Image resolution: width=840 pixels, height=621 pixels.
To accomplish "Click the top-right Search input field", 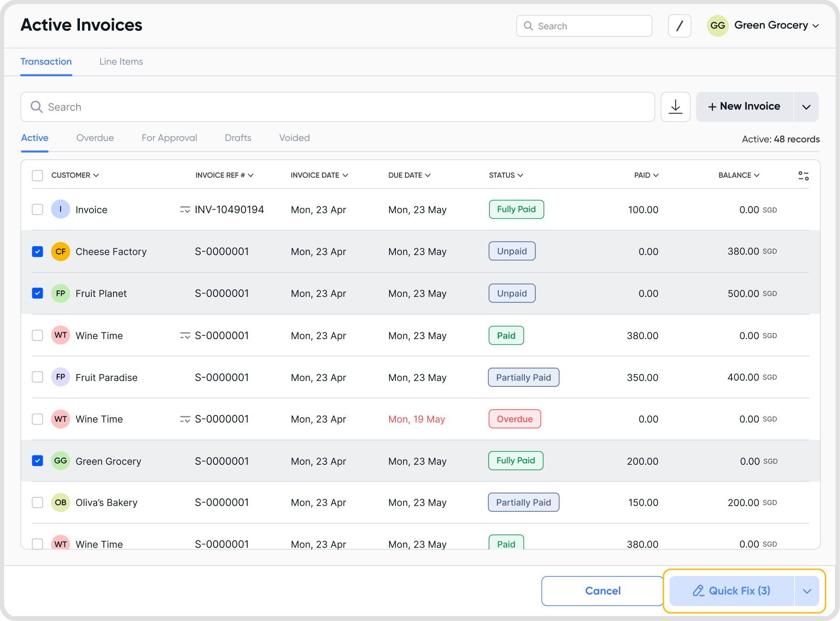I will 584,26.
